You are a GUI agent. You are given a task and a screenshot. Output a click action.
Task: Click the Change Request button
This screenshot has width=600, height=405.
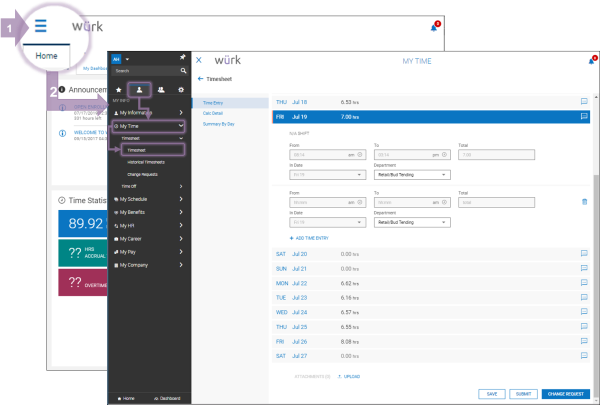click(566, 394)
